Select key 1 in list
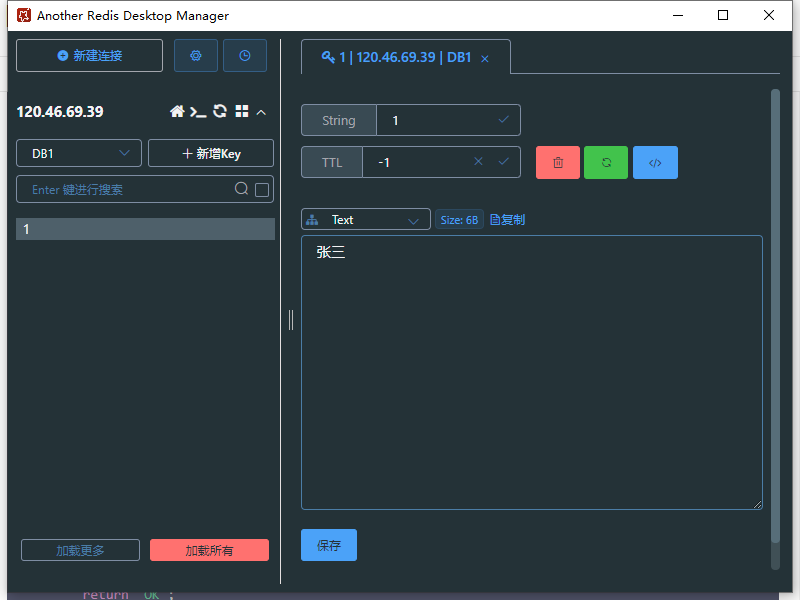The width and height of the screenshot is (800, 600). click(145, 229)
